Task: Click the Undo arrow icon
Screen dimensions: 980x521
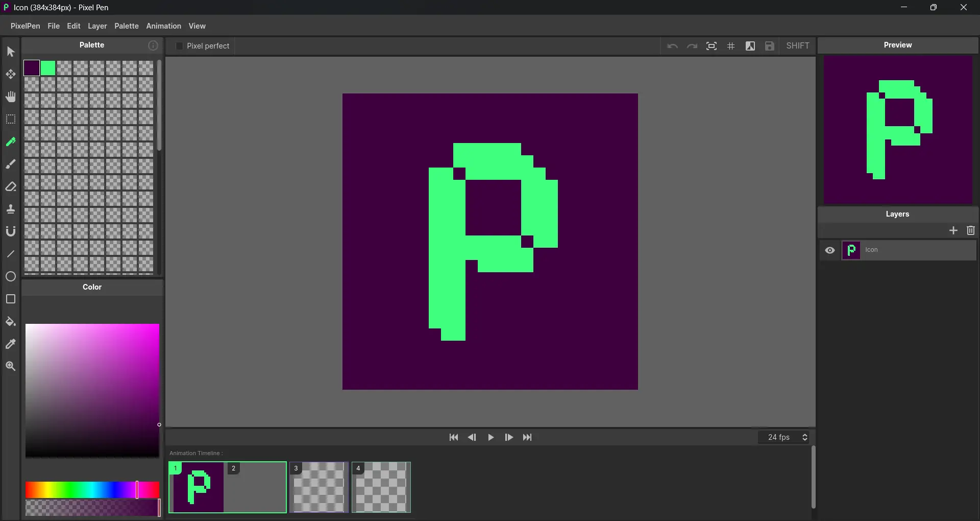Action: tap(673, 46)
